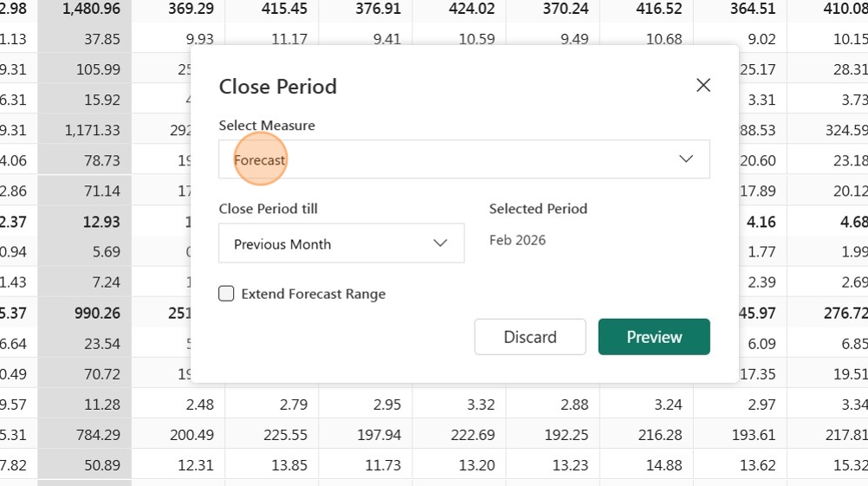Click the 424.02 cell in top row
The width and height of the screenshot is (868, 486).
click(459, 9)
